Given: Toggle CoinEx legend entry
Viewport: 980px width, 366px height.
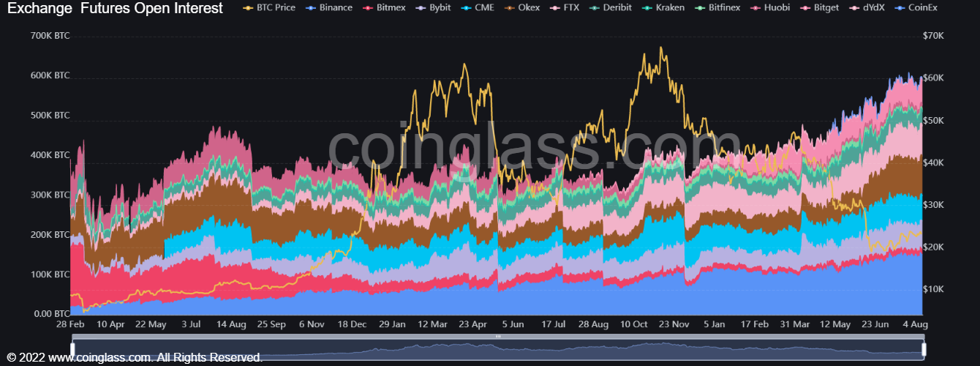Looking at the screenshot, I should click(917, 7).
